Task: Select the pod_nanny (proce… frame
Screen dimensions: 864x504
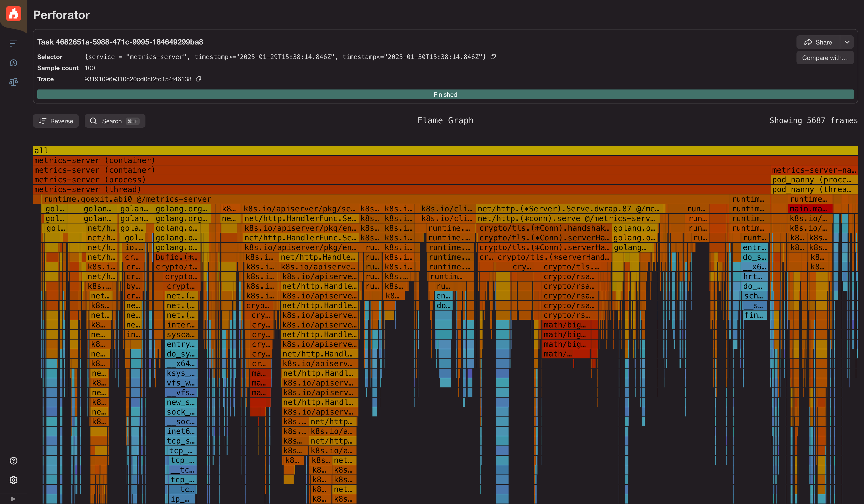Action: pyautogui.click(x=814, y=179)
